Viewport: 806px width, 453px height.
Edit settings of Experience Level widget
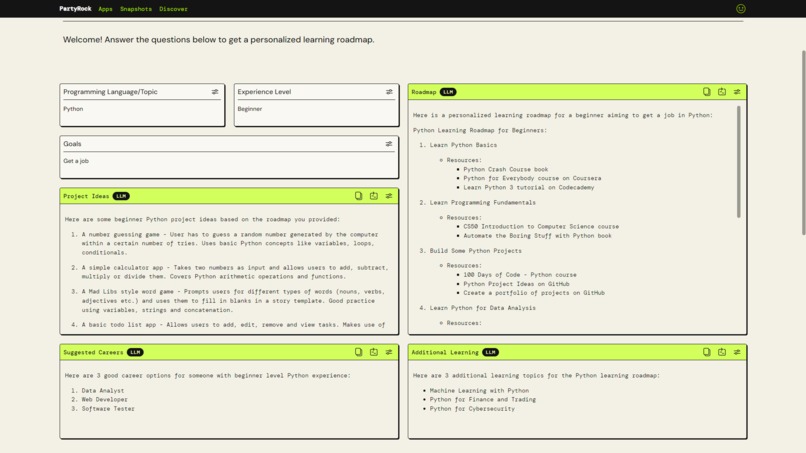tap(389, 92)
